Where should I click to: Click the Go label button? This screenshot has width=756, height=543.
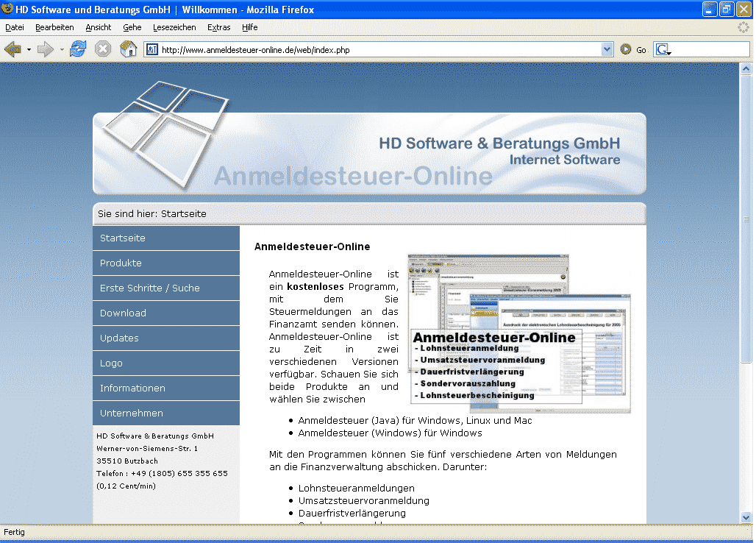tap(641, 50)
